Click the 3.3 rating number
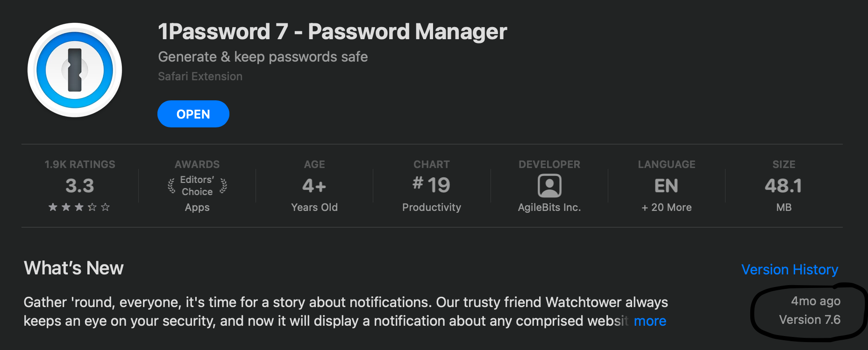This screenshot has width=868, height=350. [79, 186]
